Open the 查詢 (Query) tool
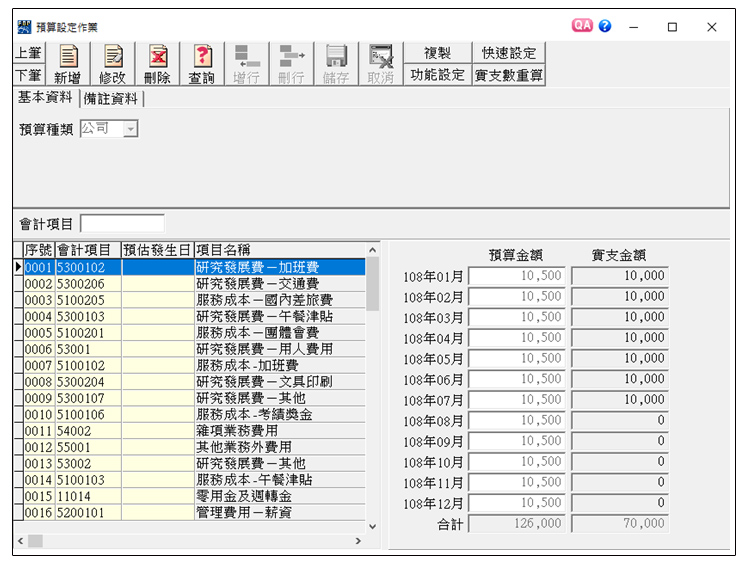The height and width of the screenshot is (571, 742). pyautogui.click(x=202, y=64)
